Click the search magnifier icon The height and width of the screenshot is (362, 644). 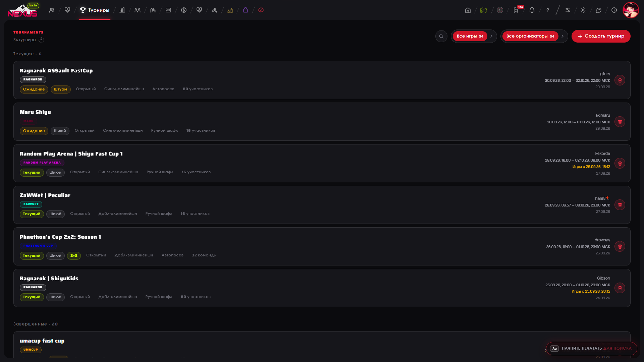pos(441,36)
